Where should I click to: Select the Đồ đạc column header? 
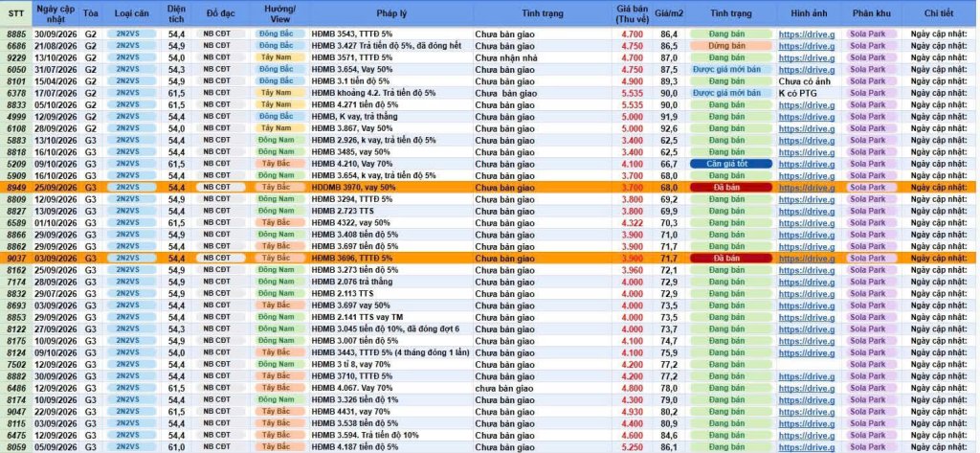tap(221, 13)
